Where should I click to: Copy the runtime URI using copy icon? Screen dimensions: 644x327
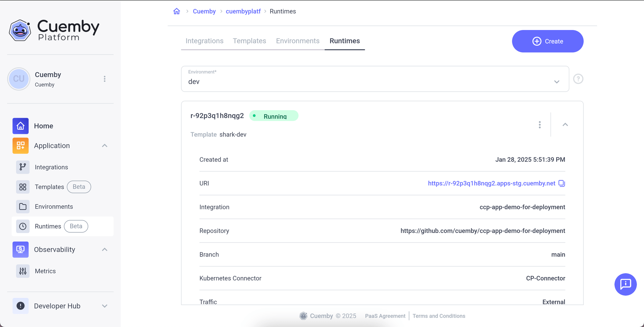tap(562, 183)
